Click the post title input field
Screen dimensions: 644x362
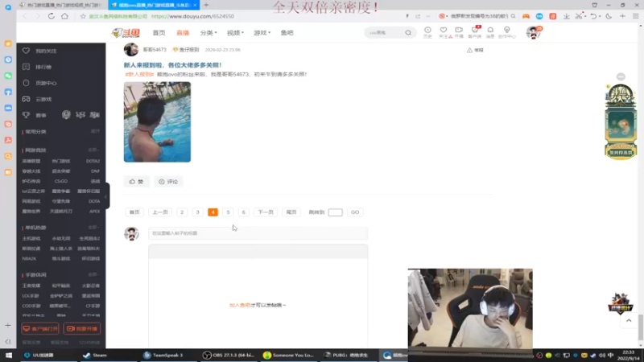coord(258,233)
